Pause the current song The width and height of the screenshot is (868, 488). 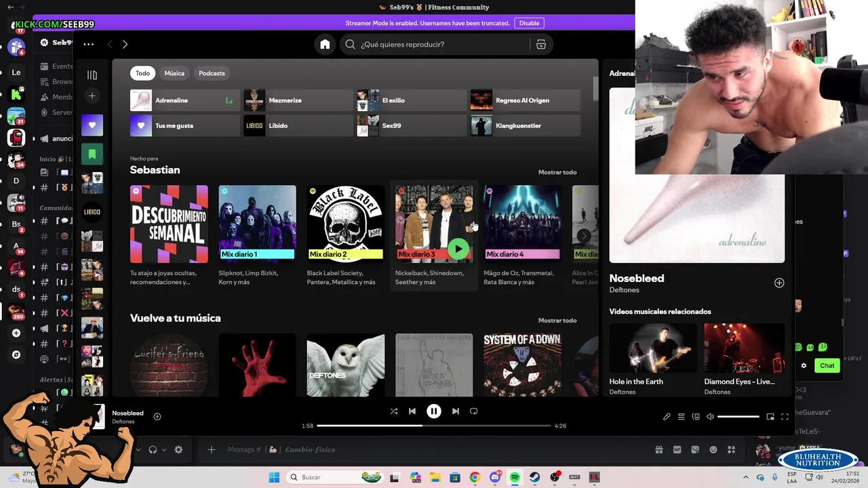click(x=434, y=411)
